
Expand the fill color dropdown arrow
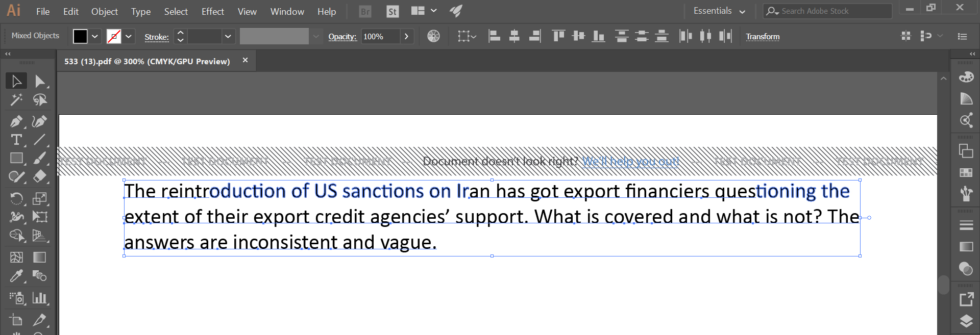[95, 36]
